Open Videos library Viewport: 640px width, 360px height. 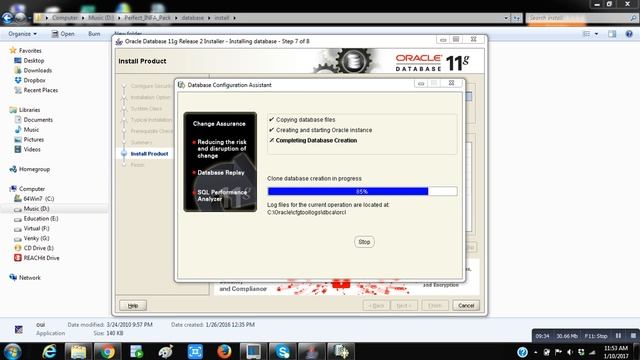click(32, 149)
